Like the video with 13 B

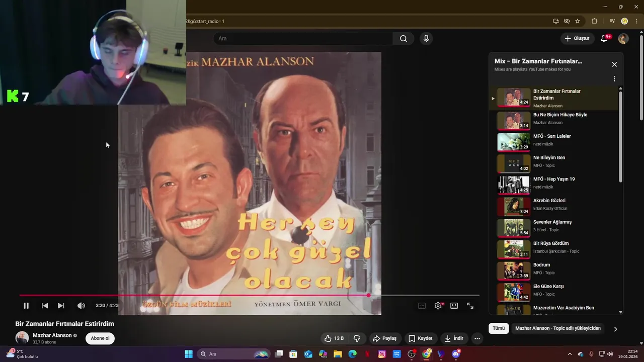point(334,338)
